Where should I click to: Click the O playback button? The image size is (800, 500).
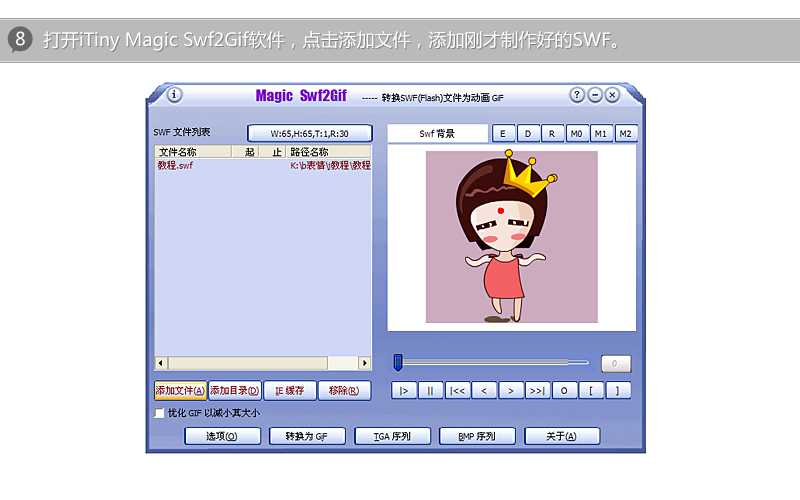coord(564,391)
